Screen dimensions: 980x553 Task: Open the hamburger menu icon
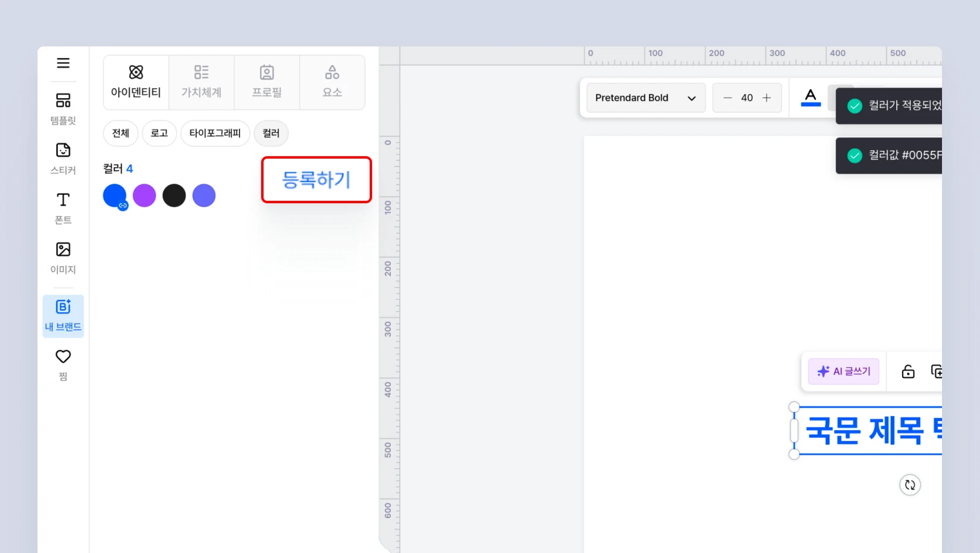pyautogui.click(x=63, y=63)
